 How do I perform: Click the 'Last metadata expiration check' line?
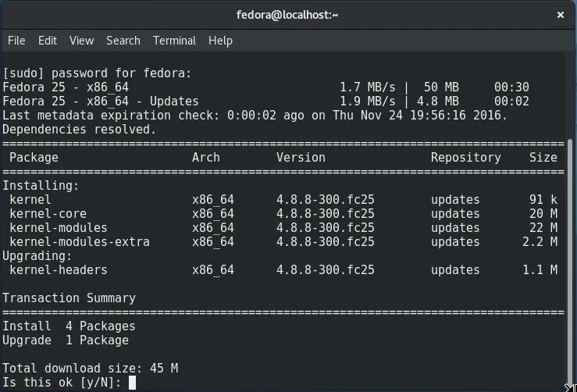pos(255,116)
